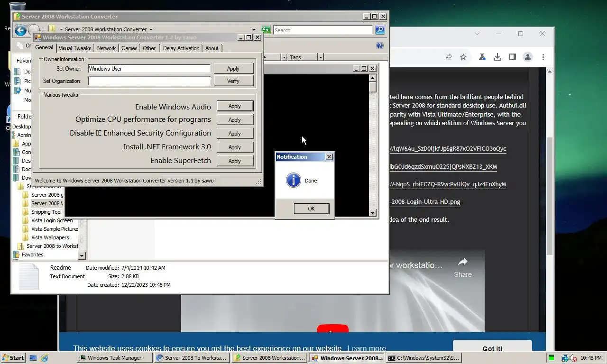Image resolution: width=607 pixels, height=364 pixels.
Task: Select the Other tab
Action: click(149, 48)
